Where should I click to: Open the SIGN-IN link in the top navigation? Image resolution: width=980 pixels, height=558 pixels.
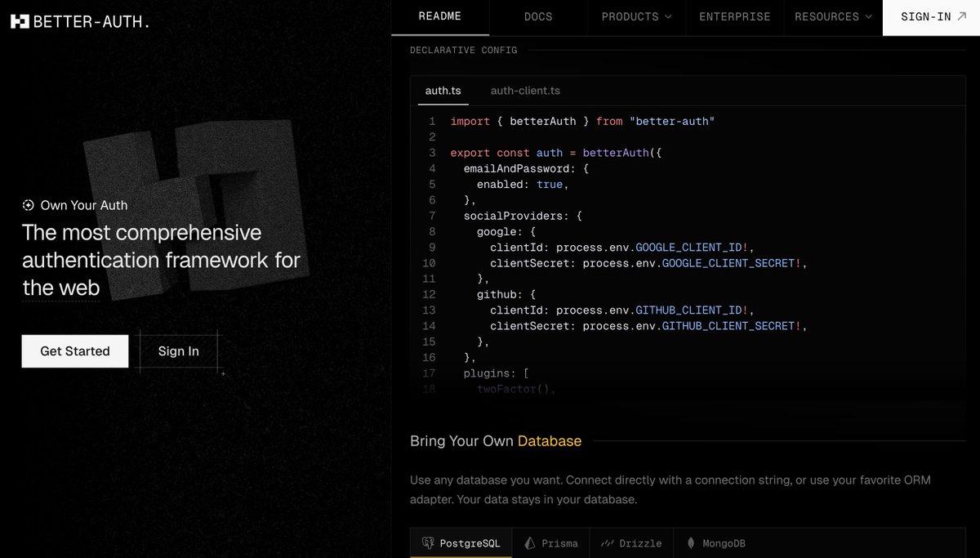(931, 16)
